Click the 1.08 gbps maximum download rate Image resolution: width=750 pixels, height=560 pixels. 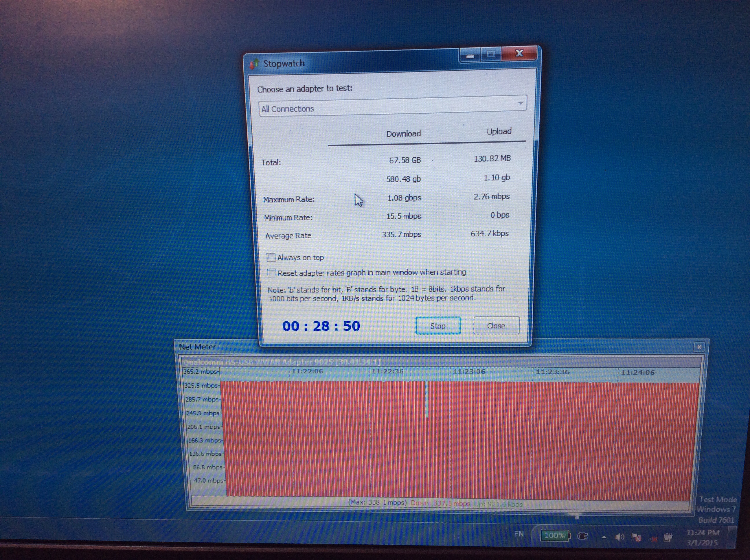tap(404, 198)
